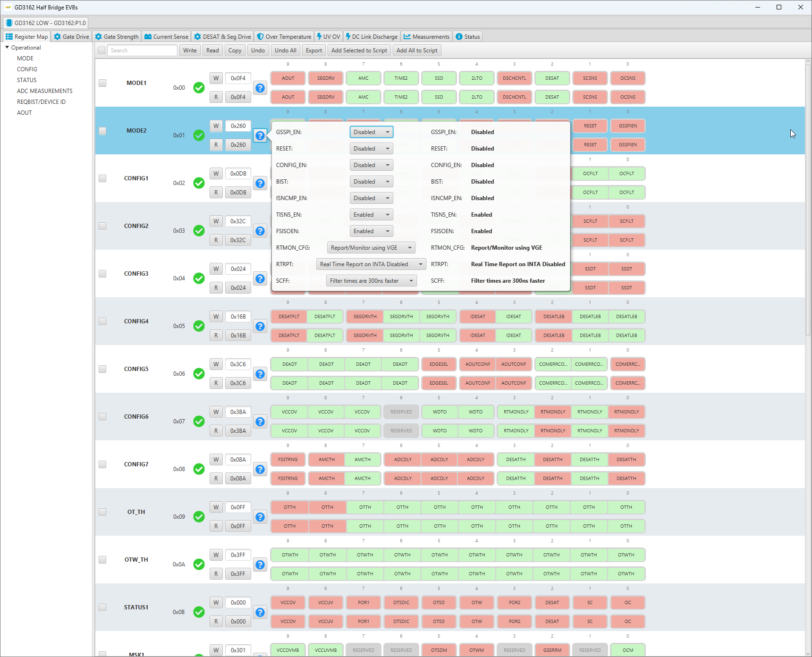Click the help icon for MODE1 register
This screenshot has width=812, height=657.
[x=260, y=88]
